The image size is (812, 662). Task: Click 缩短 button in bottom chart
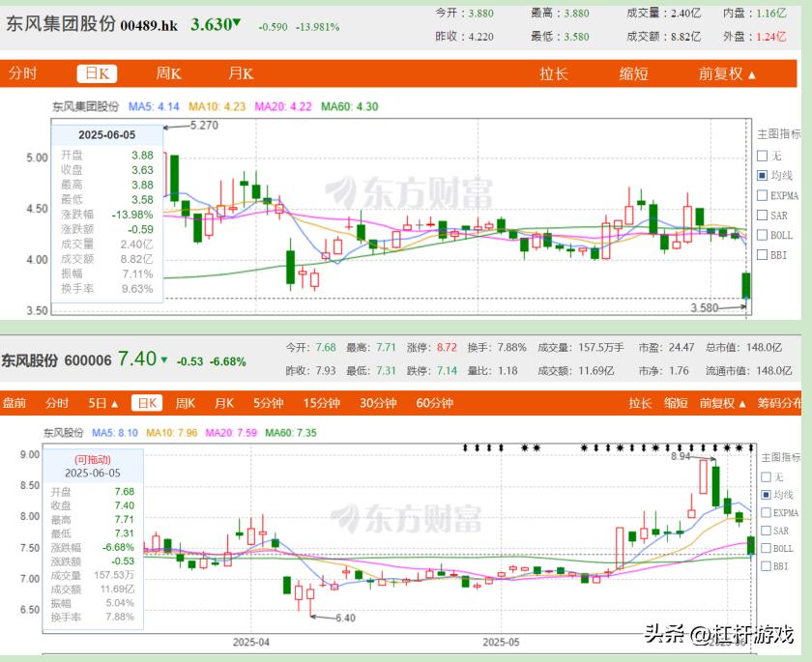[x=676, y=403]
